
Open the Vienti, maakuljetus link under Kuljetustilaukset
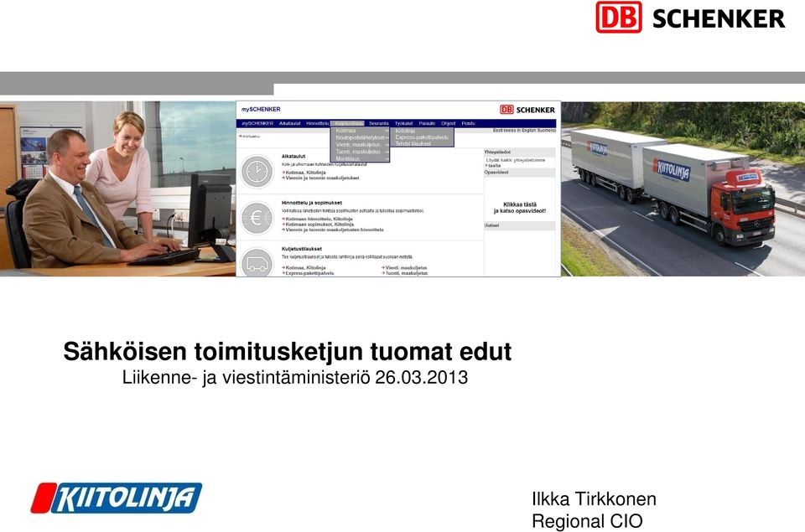click(x=406, y=268)
